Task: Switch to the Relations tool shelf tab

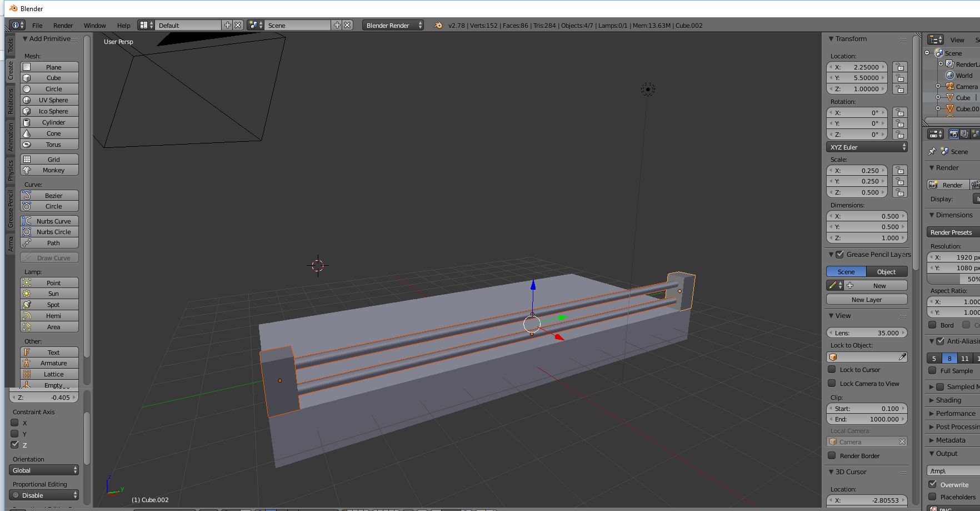Action: click(11, 102)
